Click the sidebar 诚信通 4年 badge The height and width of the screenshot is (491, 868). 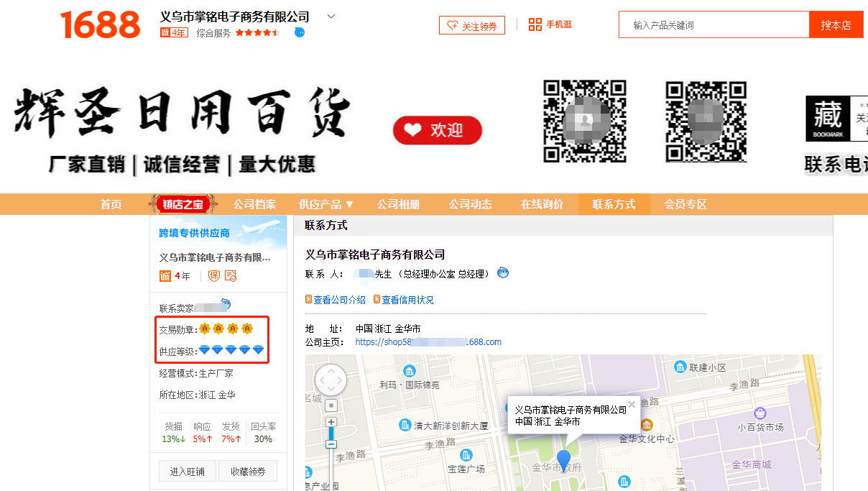click(x=175, y=276)
